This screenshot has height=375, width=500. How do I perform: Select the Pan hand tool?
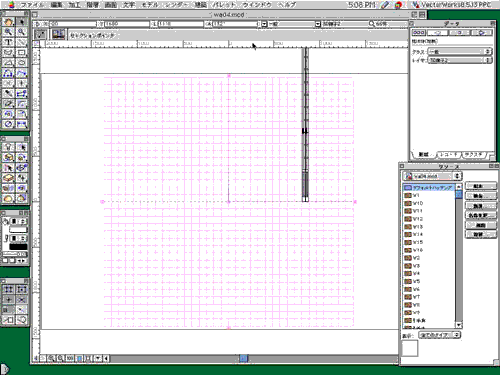coord(8,22)
